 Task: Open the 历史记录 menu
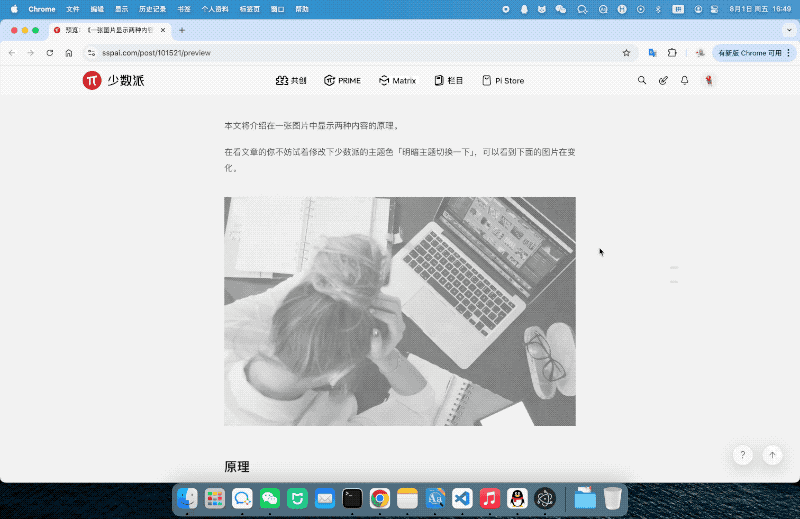pos(152,9)
